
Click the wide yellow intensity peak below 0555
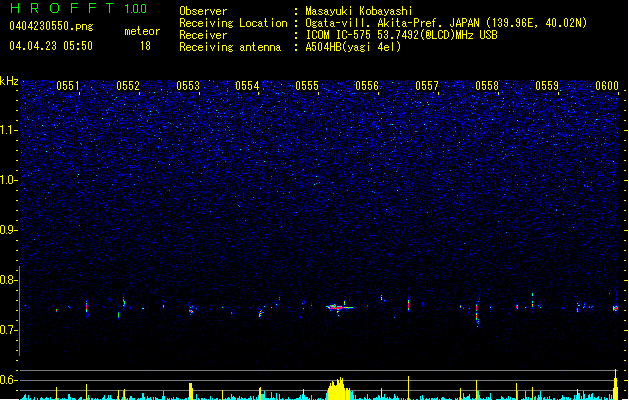[339, 388]
